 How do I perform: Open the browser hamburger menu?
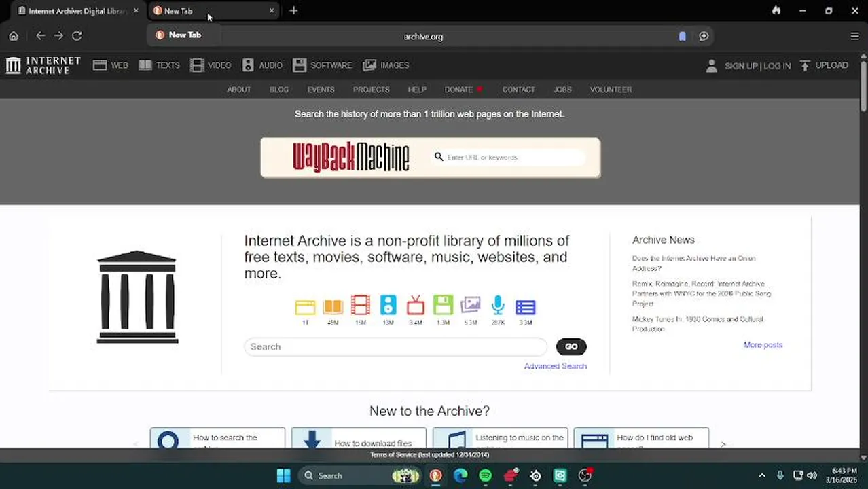pos(854,36)
